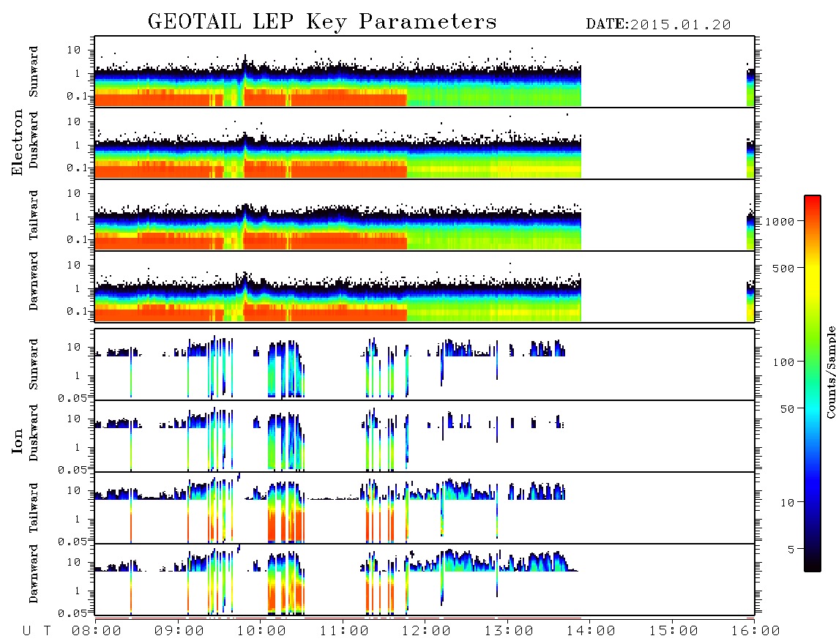Click the '0.1' tick of Electron Sunward panel
This screenshot has height=644, width=836.
(77, 96)
